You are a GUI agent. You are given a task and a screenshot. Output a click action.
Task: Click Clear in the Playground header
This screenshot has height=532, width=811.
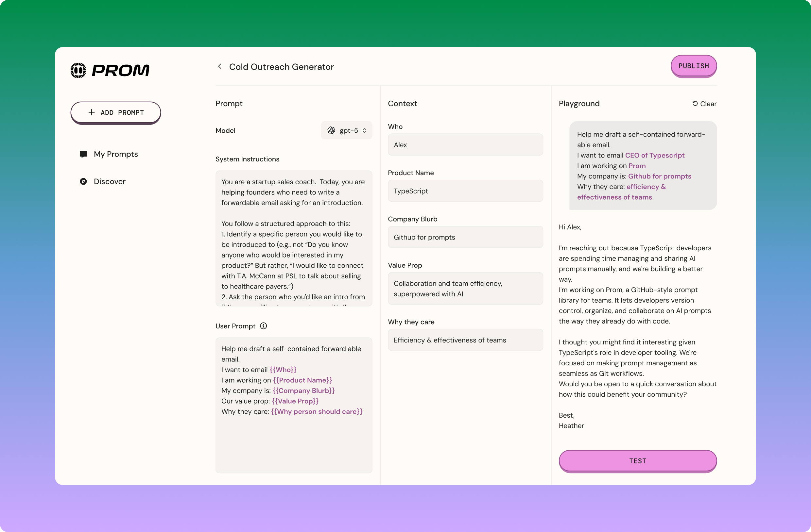coord(708,104)
